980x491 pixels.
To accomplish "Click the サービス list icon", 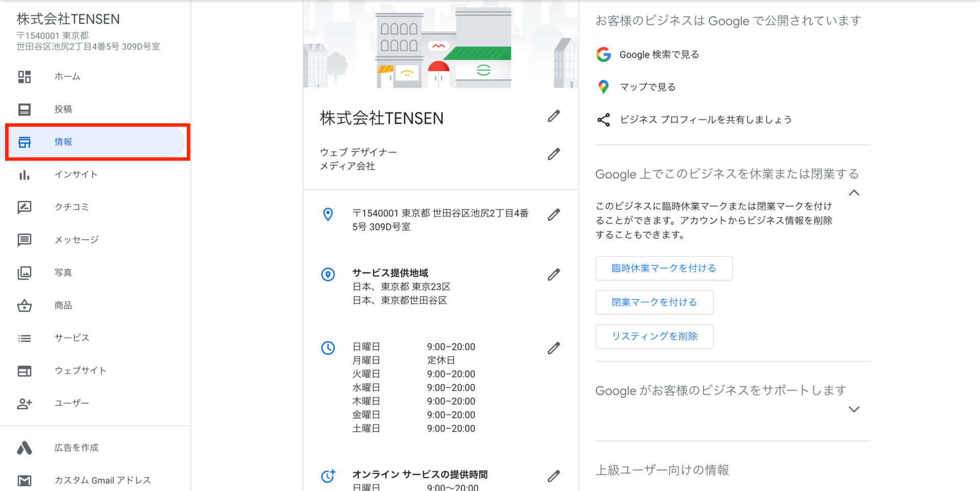I will point(24,338).
